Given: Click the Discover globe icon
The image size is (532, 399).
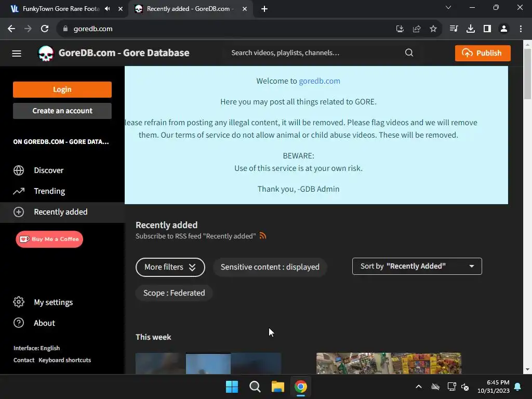Looking at the screenshot, I should coord(19,170).
